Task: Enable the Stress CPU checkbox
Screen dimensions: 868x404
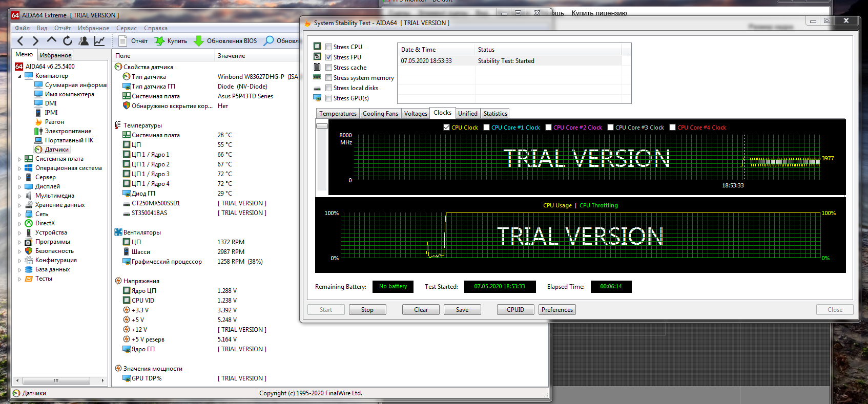Action: point(328,47)
